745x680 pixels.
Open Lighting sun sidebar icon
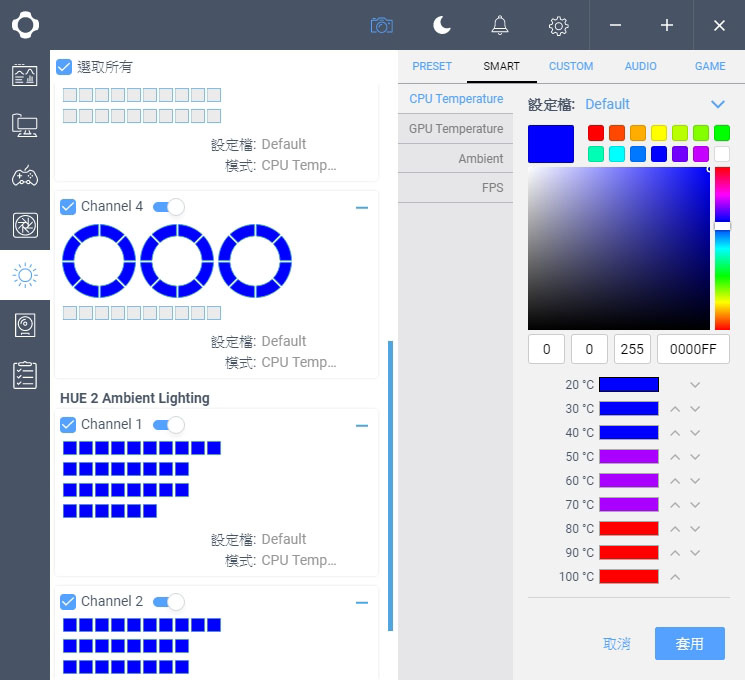coord(25,275)
